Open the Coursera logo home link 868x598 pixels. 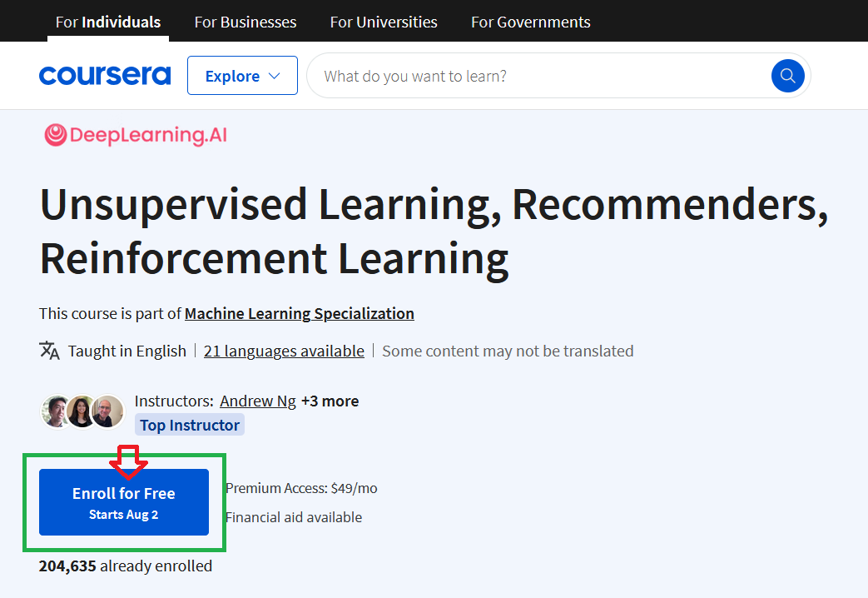[x=105, y=76]
